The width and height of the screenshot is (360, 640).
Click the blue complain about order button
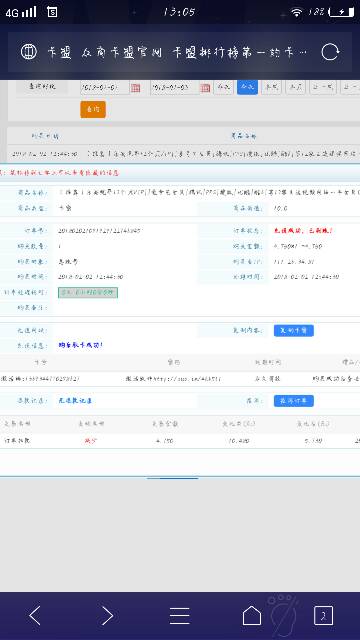point(294,401)
